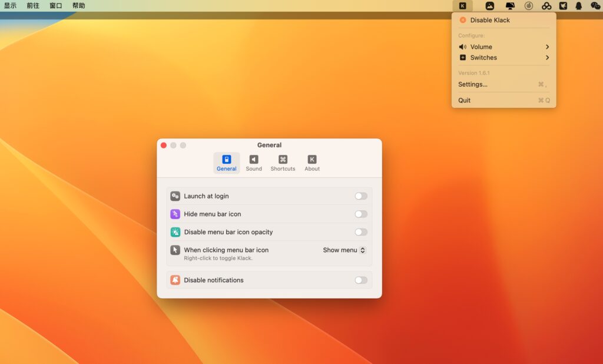Switch to the Sound tab
This screenshot has width=603, height=364.
click(254, 163)
